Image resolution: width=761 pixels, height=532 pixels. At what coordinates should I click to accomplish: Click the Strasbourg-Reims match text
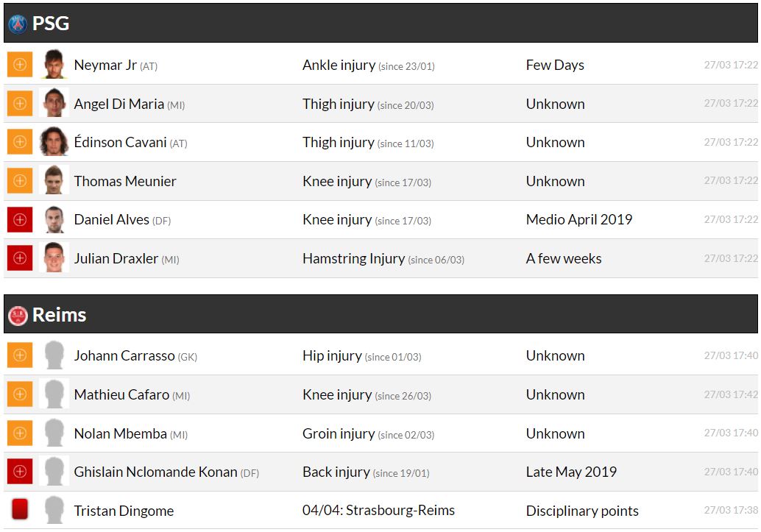coord(378,510)
